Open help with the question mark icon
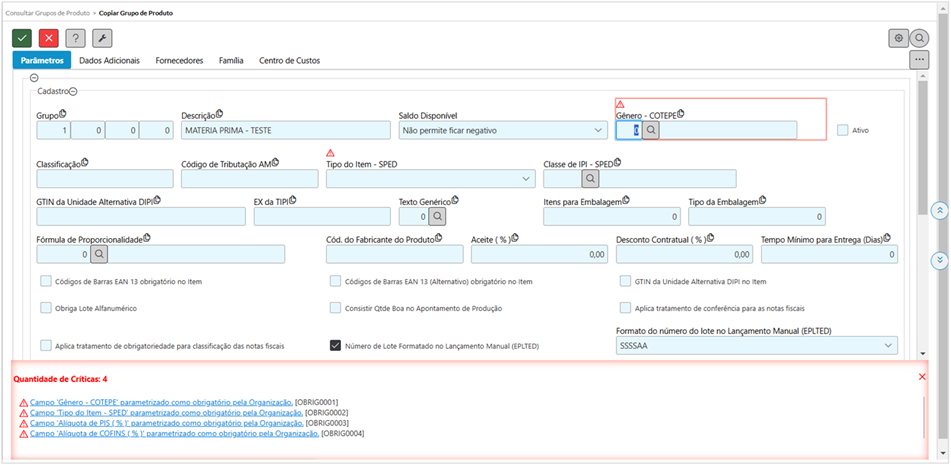 pyautogui.click(x=75, y=38)
